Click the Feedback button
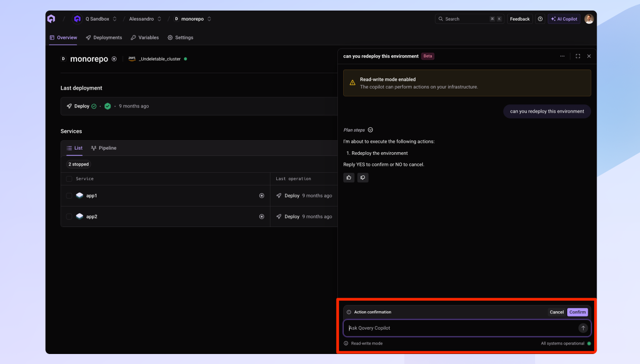Screen dimensions: 640x364 [x=520, y=19]
